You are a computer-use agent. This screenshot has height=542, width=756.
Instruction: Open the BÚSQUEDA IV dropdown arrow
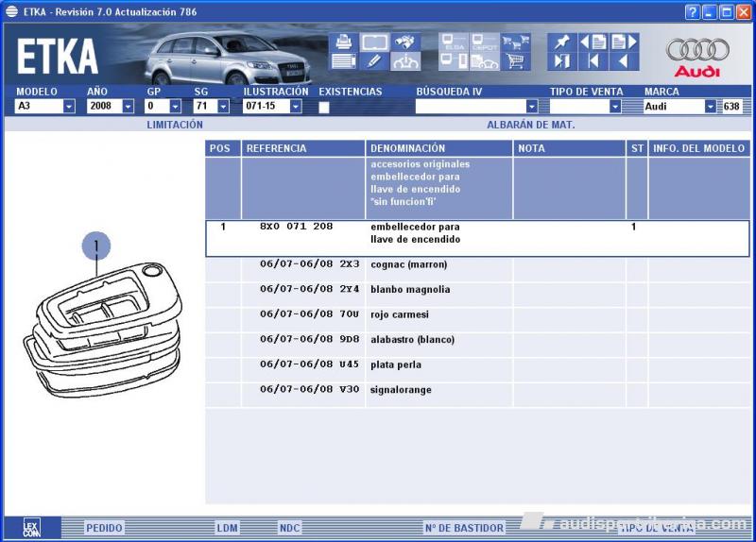[532, 107]
